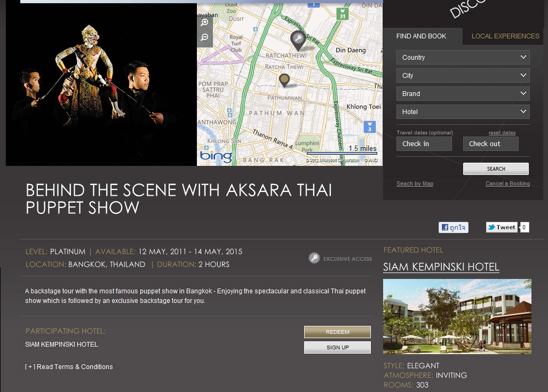Expand Read Terms & Conditions

click(x=69, y=367)
